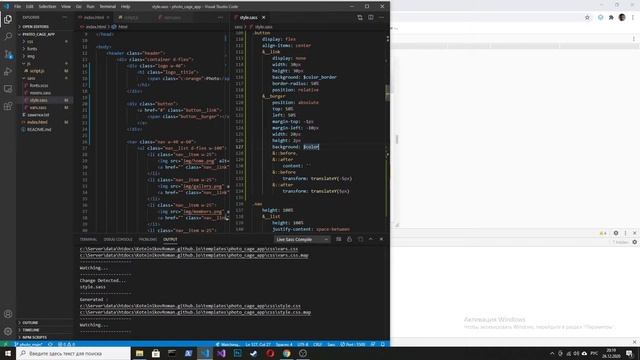Open Microsoft Store from the taskbar

point(156,353)
